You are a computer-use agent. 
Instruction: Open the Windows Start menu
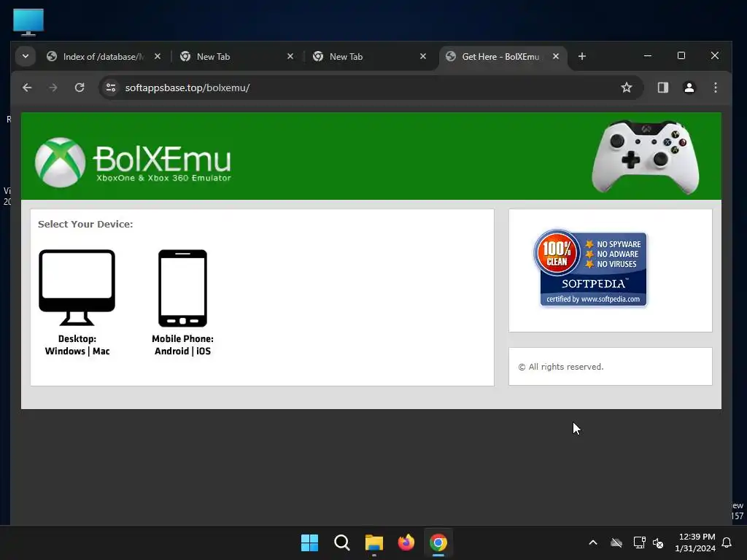309,542
